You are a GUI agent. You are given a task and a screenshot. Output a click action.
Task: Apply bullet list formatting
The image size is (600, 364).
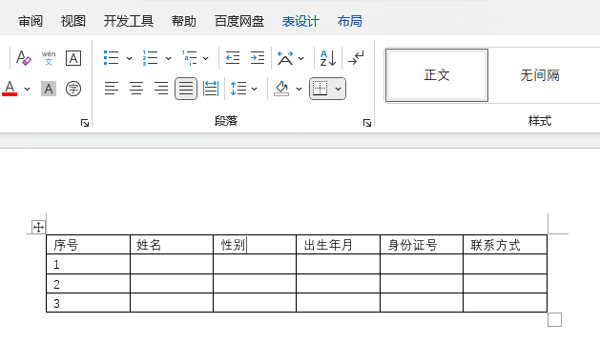(x=111, y=58)
